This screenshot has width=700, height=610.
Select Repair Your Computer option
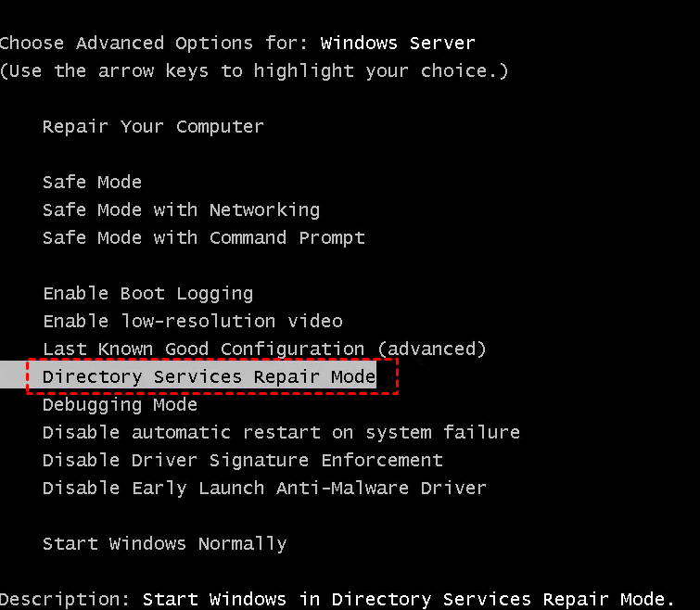coord(153,127)
